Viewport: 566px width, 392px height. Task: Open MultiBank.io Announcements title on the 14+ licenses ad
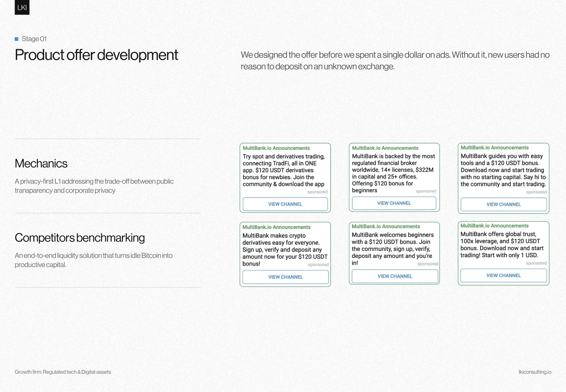coord(385,148)
